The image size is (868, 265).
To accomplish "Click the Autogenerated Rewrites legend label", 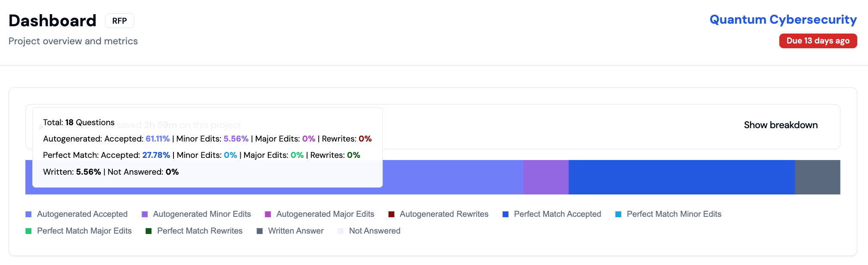I will click(444, 214).
